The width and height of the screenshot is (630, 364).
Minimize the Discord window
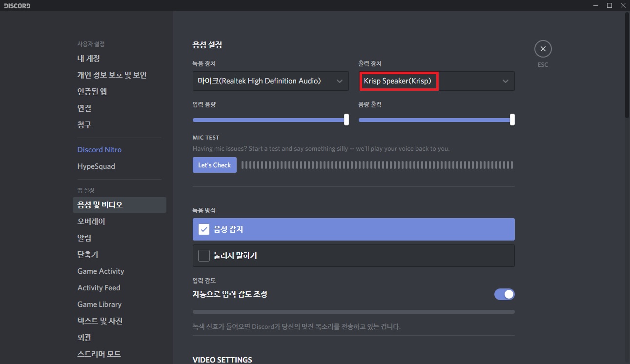tap(595, 5)
